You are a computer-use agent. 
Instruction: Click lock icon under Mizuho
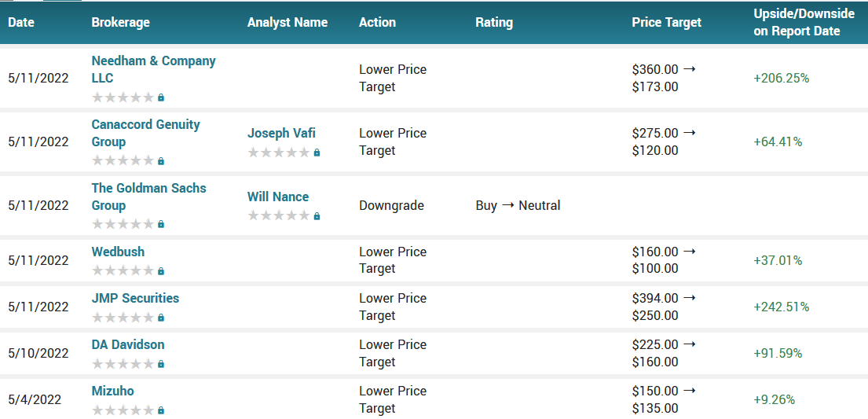pyautogui.click(x=161, y=410)
